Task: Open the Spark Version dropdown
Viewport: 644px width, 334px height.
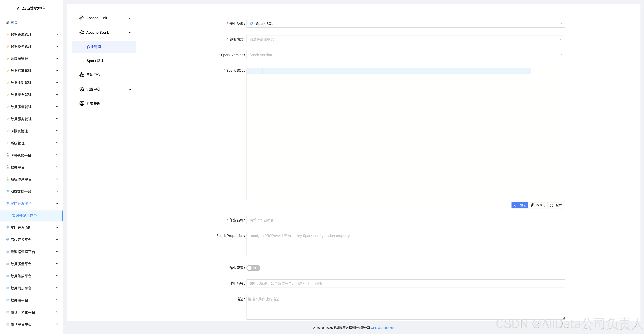Action: 406,55
